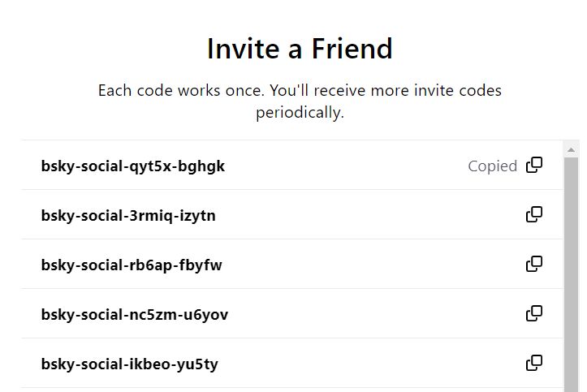Pick the bsky-social-ikbeo-yu5ty invite code text
Screen dimensions: 587x392
(129, 364)
